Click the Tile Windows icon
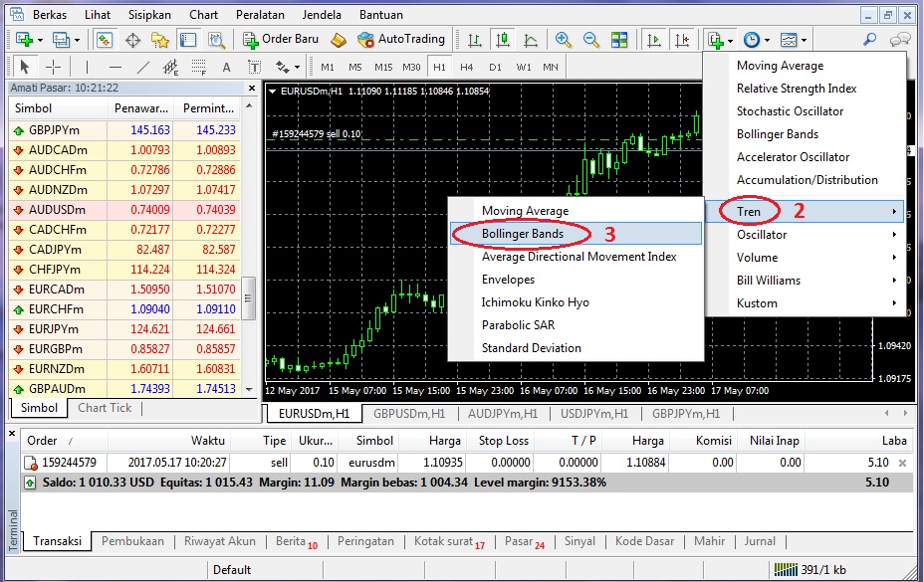924x582 pixels. [x=618, y=40]
